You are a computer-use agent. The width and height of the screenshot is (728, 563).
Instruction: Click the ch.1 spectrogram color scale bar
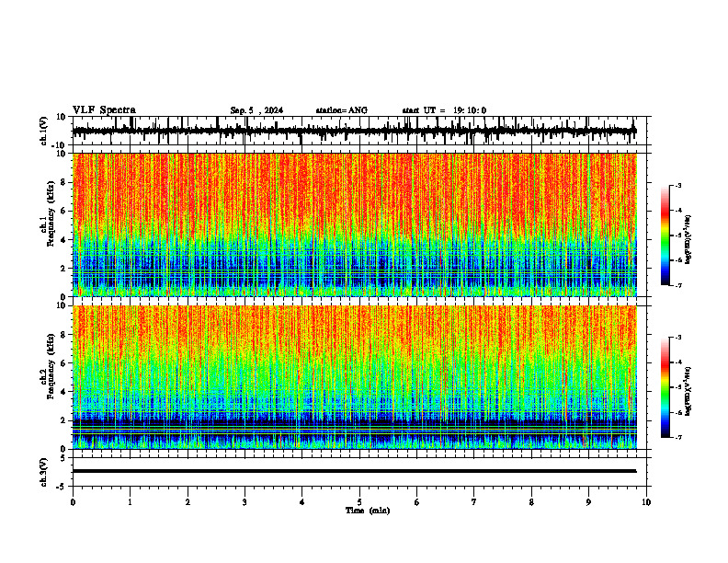[x=665, y=236]
